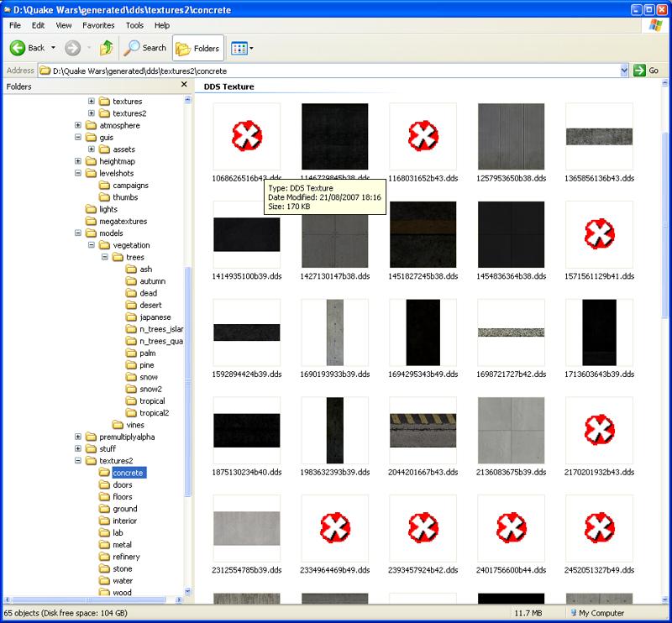Collapse the models folder node
This screenshot has height=623, width=672.
click(x=78, y=233)
